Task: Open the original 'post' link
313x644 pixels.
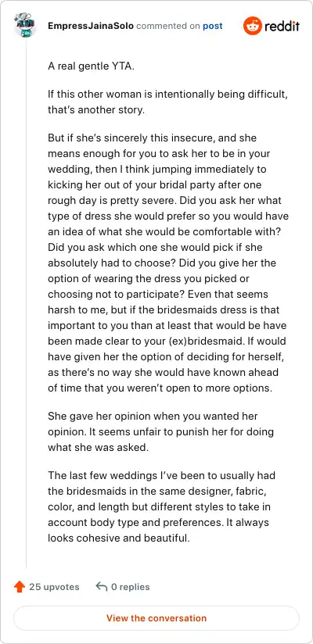Action: 213,26
